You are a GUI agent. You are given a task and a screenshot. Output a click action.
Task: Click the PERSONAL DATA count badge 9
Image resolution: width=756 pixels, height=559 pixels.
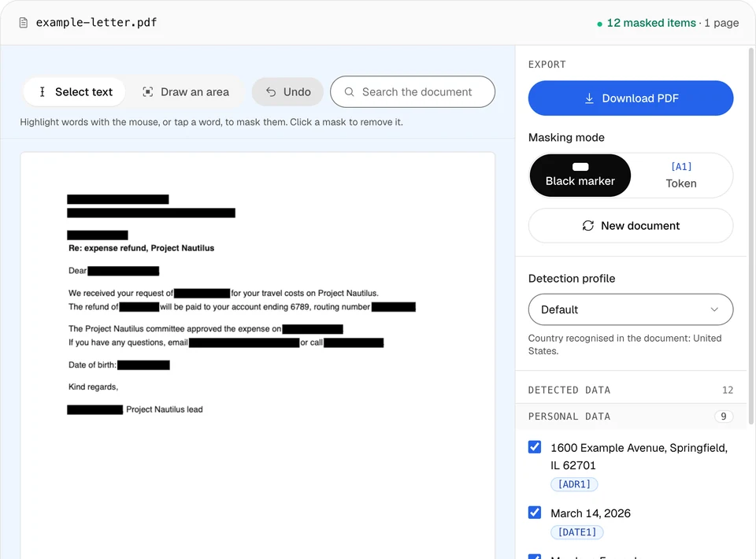(723, 416)
